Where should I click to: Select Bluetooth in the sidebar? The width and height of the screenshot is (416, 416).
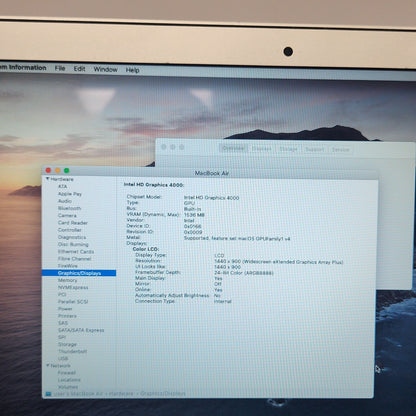69,208
